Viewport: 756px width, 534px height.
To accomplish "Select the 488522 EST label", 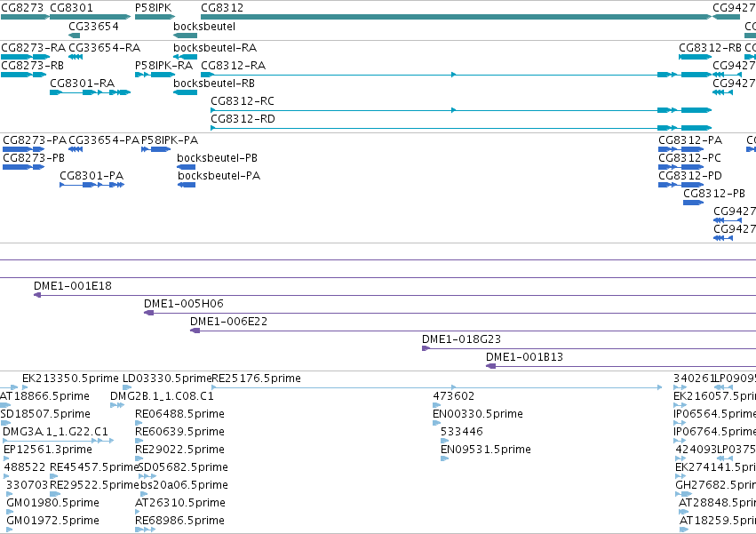I will [25, 468].
